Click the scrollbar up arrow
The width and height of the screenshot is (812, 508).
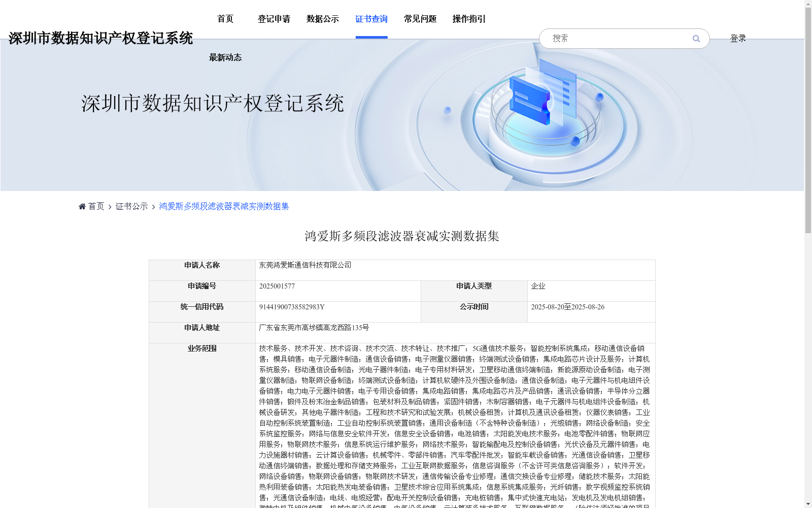(x=808, y=4)
